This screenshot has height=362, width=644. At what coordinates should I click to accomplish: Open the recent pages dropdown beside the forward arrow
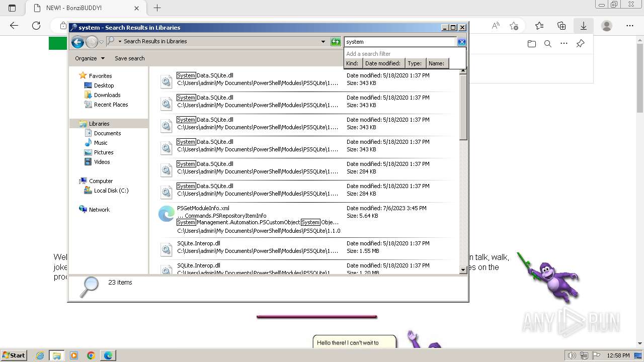click(101, 42)
